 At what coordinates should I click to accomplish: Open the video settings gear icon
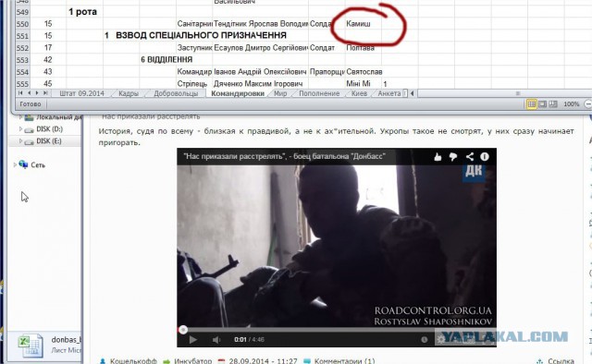[440, 339]
